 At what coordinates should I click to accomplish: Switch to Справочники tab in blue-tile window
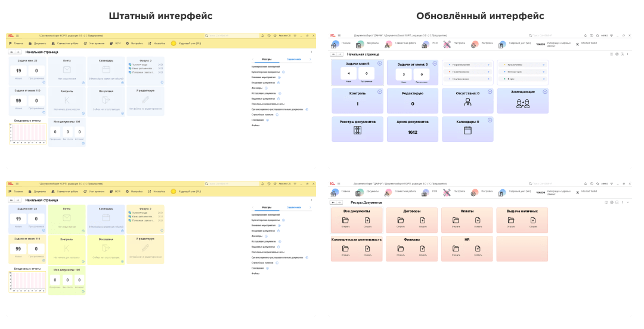coord(293,59)
